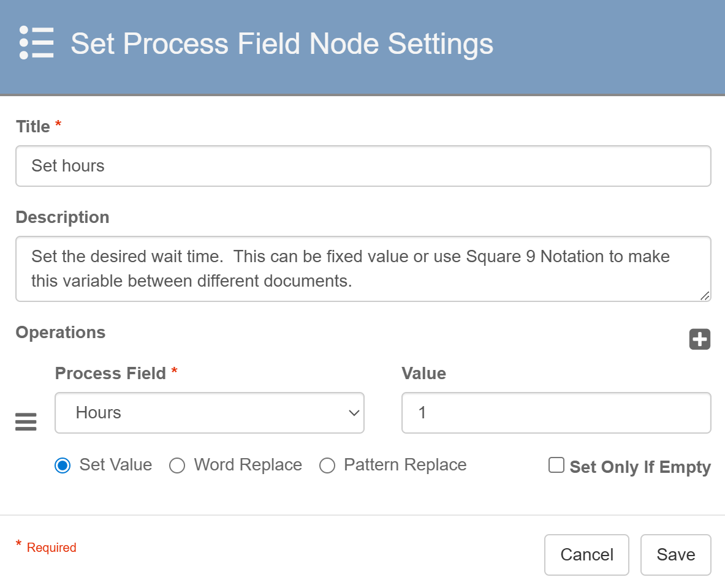
Task: Open the Process Field dropdown showing Hours
Action: [210, 413]
